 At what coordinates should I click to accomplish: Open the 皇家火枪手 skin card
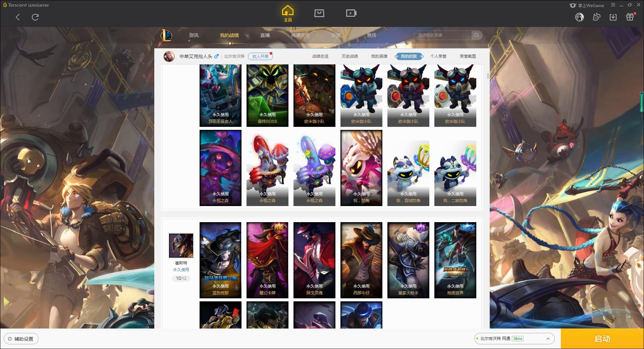408,260
